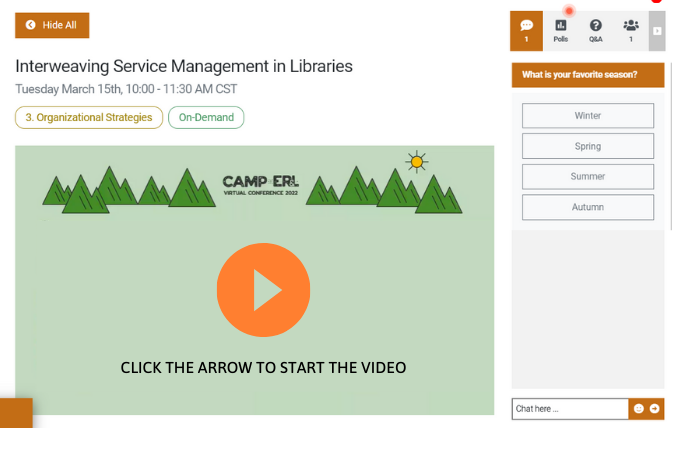Click the On-Demand tag
This screenshot has height=449, width=678.
click(x=206, y=118)
